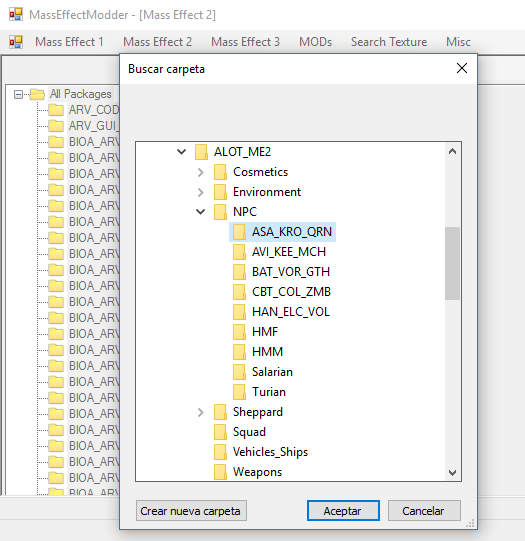Image resolution: width=525 pixels, height=541 pixels.
Task: Select the HMF folder
Action: tap(265, 332)
